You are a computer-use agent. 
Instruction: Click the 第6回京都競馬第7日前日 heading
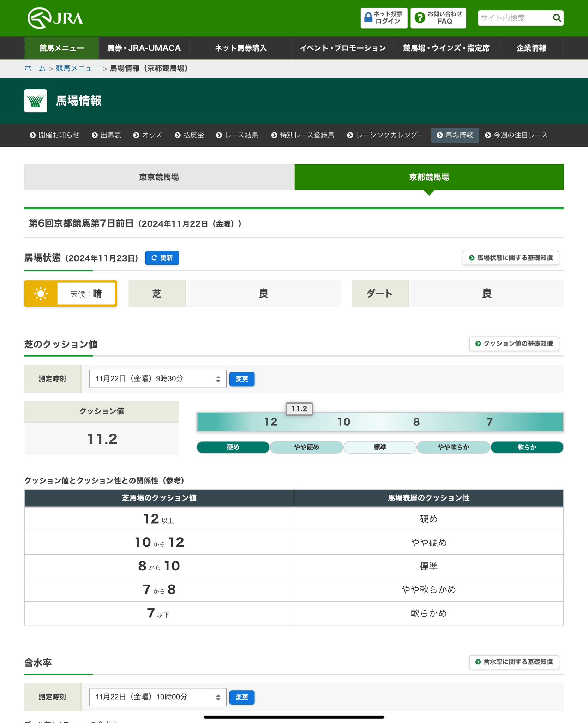[135, 223]
